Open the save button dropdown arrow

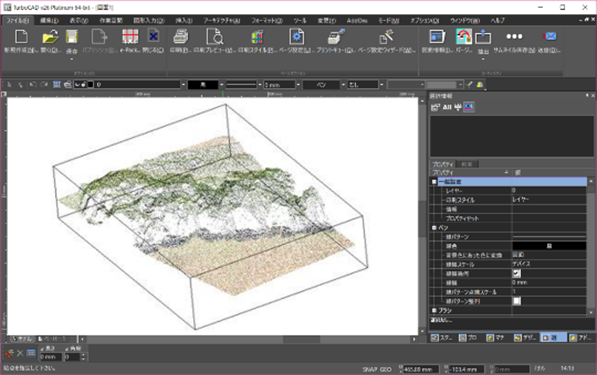(72, 59)
